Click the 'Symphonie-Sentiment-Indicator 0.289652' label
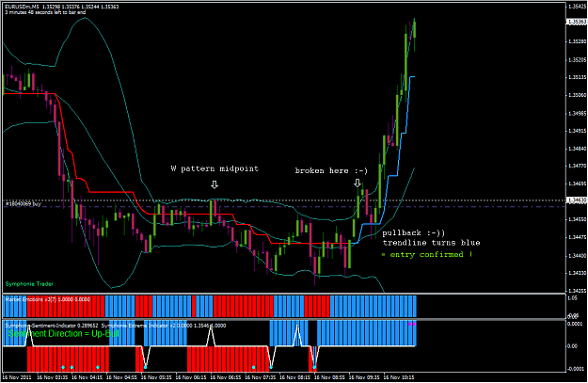 click(x=52, y=326)
